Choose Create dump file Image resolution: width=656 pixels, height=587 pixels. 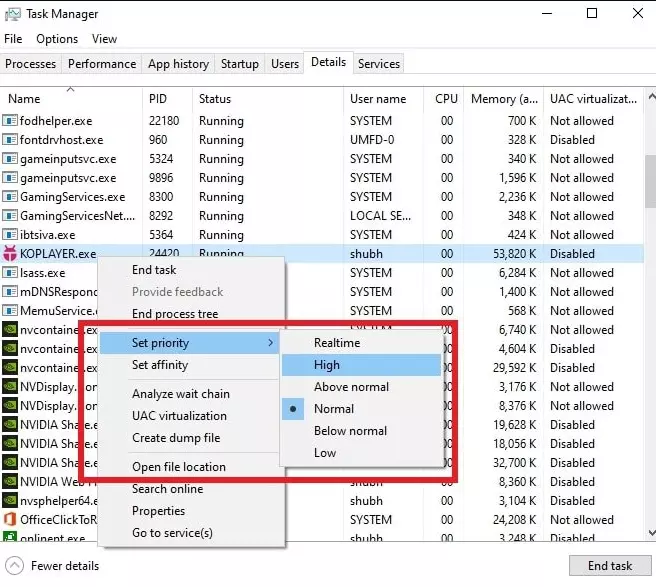(x=189, y=438)
